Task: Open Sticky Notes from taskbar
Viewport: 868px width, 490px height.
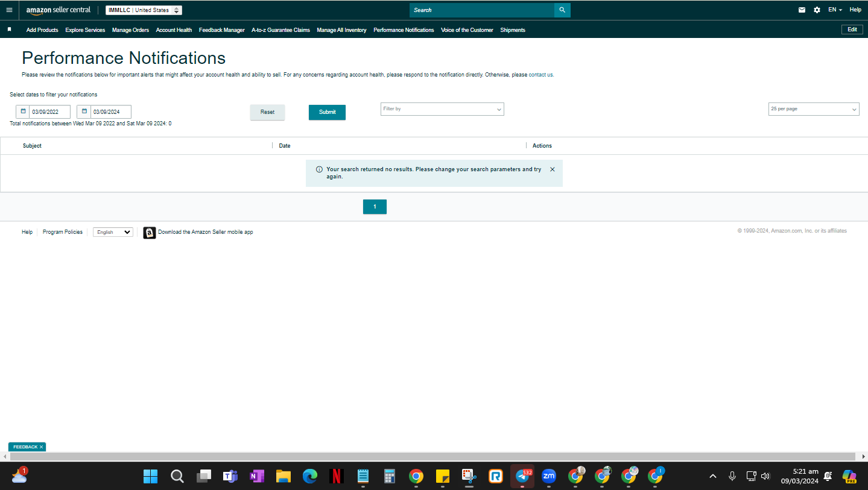Action: (443, 476)
